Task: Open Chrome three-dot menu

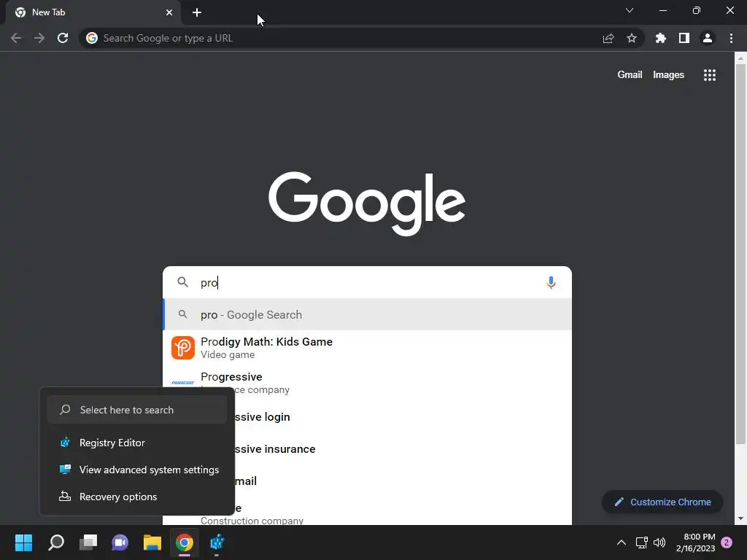Action: point(731,38)
